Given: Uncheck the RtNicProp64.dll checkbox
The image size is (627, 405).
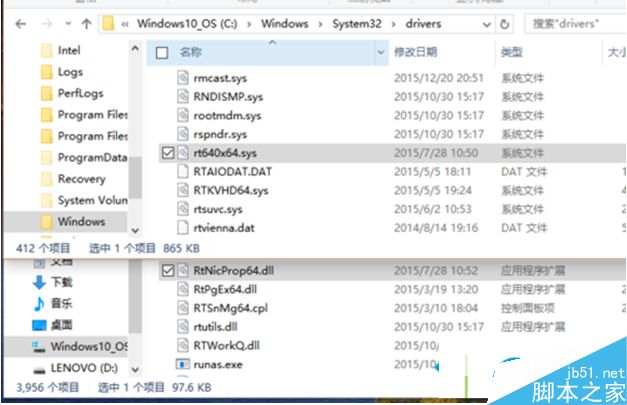Looking at the screenshot, I should point(168,271).
